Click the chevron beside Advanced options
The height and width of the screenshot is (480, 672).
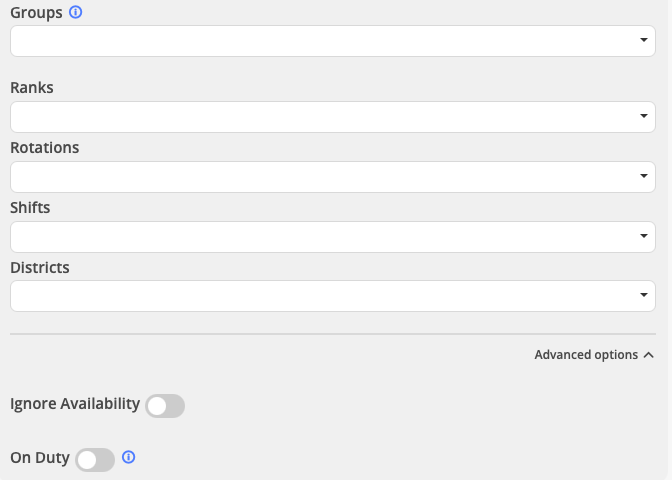point(649,355)
